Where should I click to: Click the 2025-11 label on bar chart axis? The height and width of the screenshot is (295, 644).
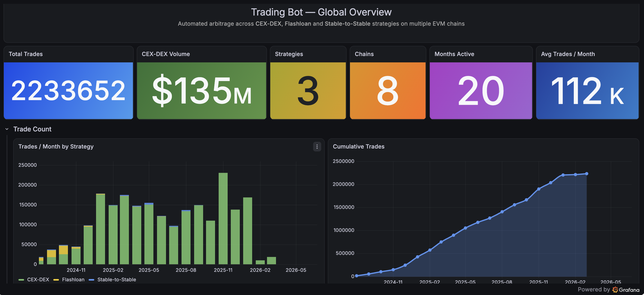click(x=223, y=270)
